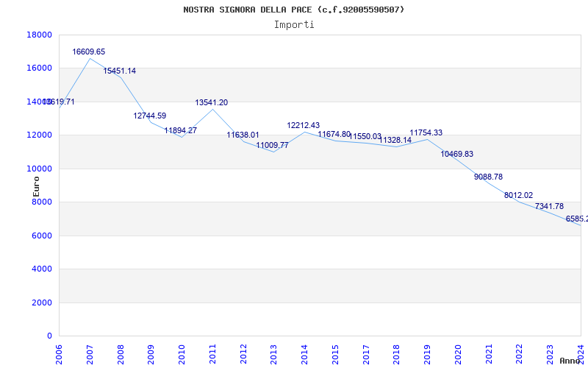Click the Euro axis title
588x368 pixels.
tap(36, 187)
